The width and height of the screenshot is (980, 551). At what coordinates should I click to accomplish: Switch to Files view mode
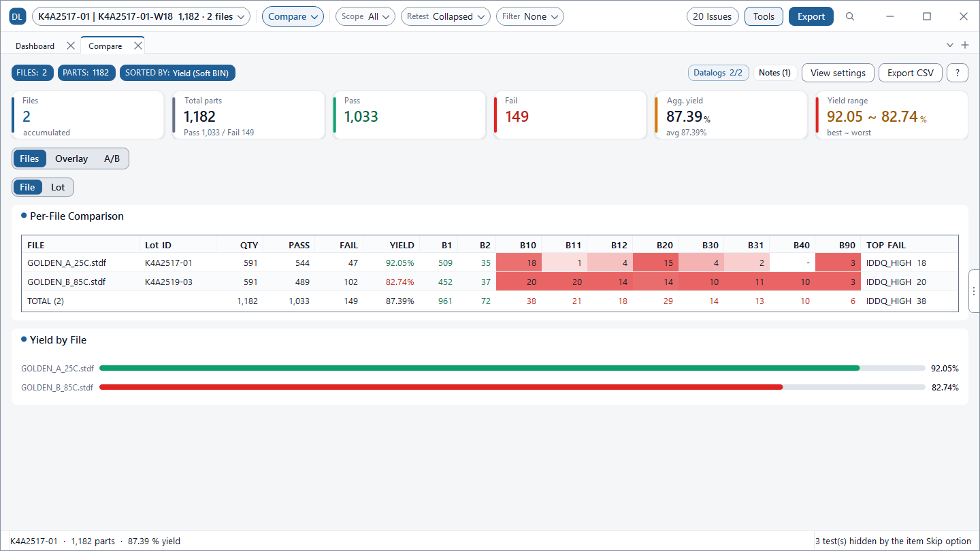pyautogui.click(x=29, y=158)
